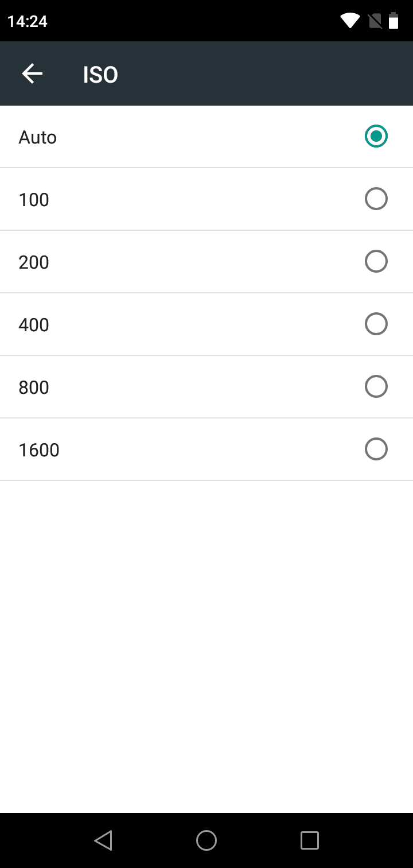
Task: Select the 100 ISO radio button
Action: coord(376,199)
